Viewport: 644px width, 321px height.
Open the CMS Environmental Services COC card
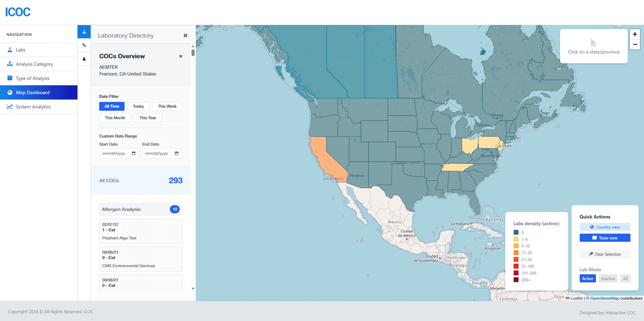(x=141, y=259)
